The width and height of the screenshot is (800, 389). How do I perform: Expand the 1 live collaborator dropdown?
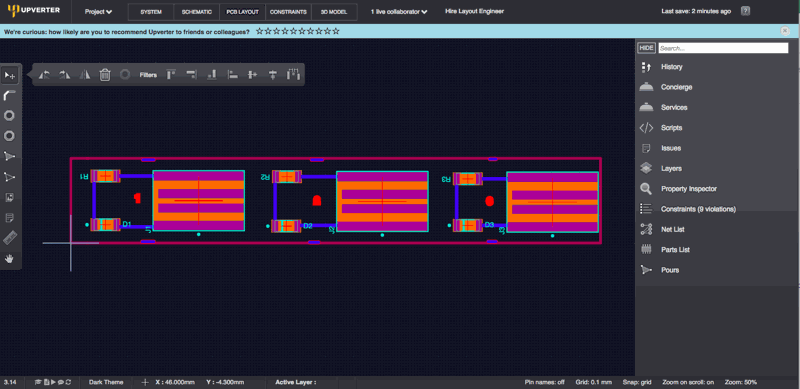click(399, 11)
